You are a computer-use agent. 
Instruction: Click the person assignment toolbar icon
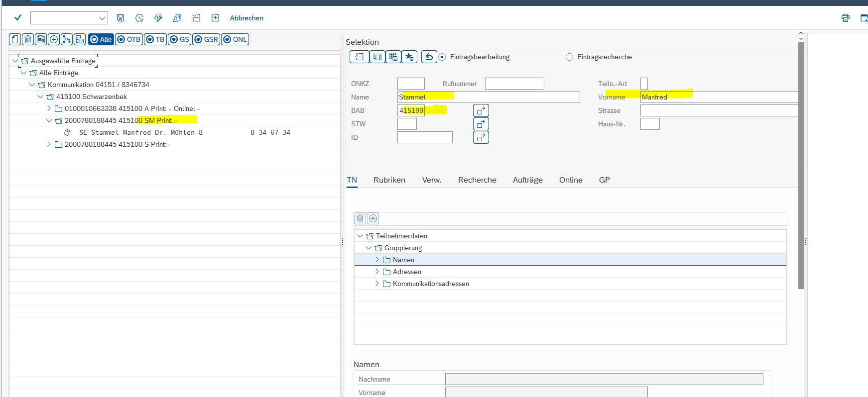[x=177, y=18]
